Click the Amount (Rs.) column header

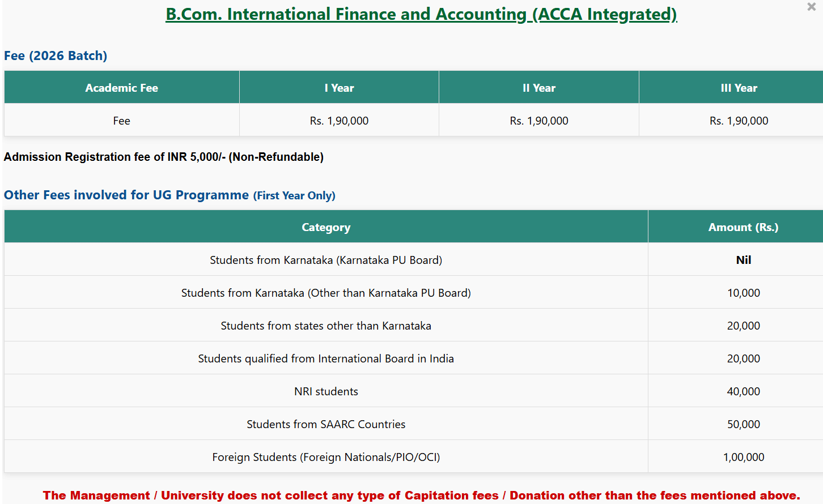coord(743,227)
